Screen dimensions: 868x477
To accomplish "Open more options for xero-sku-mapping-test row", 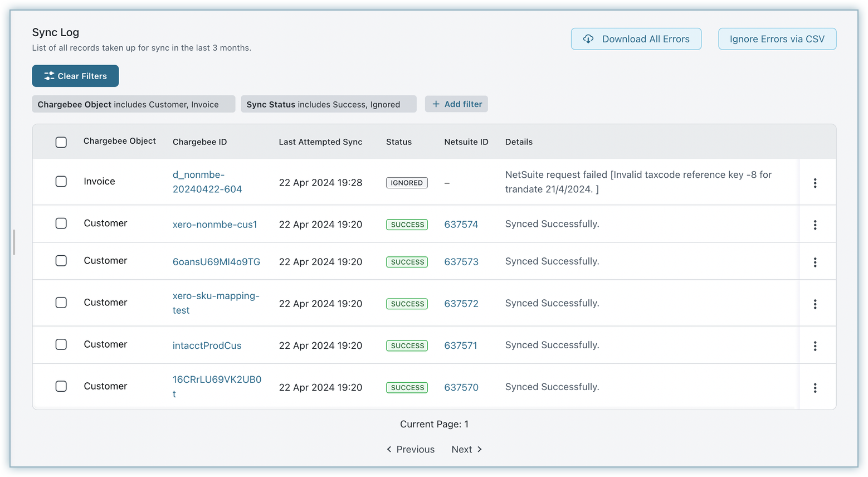I will coord(815,304).
